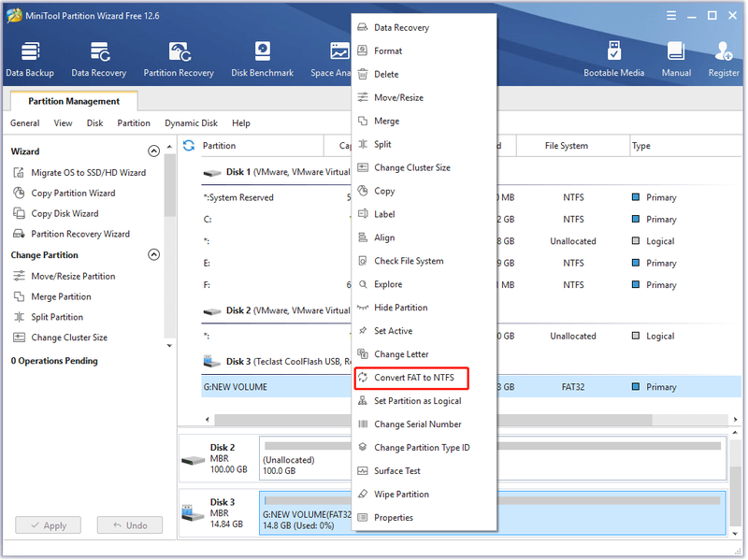Choose Change Letter option
This screenshot has height=560, width=748.
coord(424,354)
